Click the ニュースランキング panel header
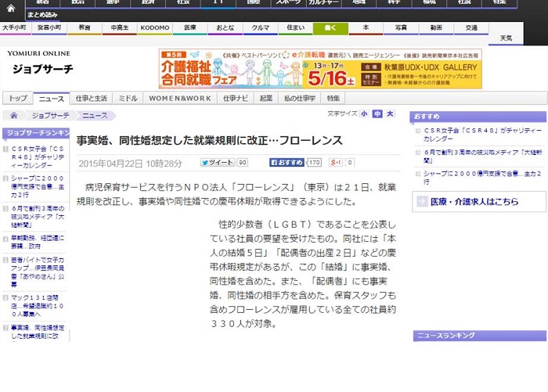 click(x=479, y=336)
